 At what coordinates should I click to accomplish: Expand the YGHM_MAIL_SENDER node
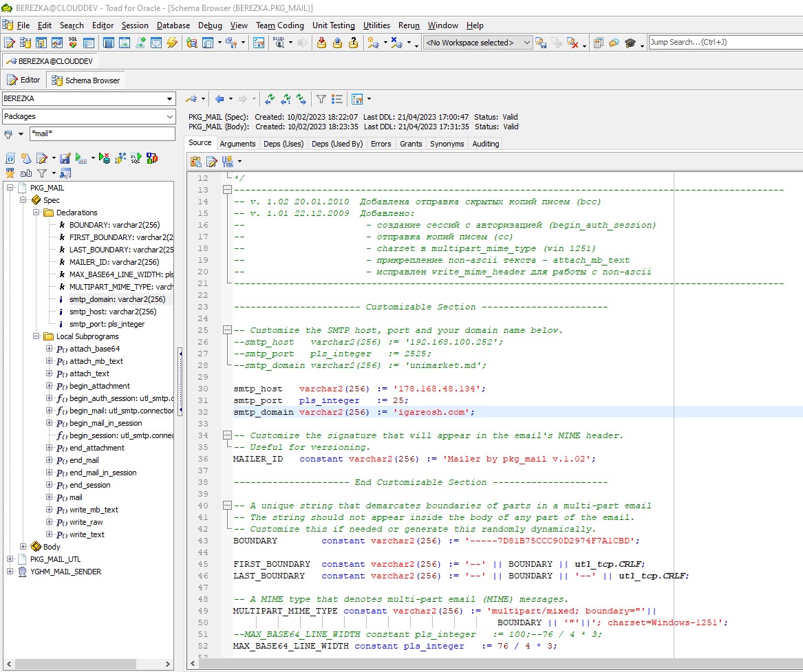10,571
